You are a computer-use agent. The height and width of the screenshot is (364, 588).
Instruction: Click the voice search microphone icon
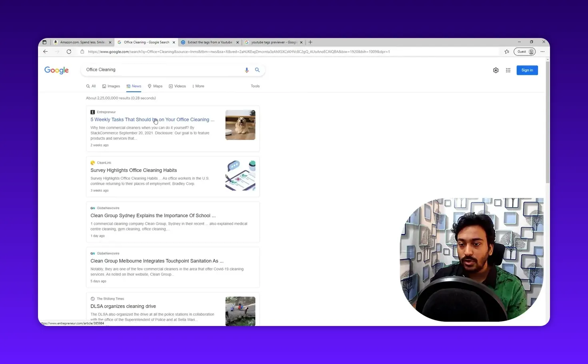[x=246, y=70]
